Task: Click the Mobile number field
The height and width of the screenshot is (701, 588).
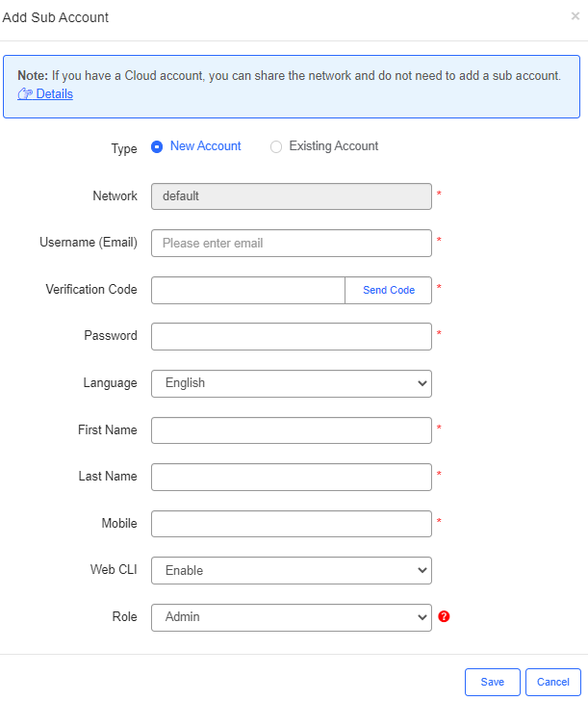Action: point(291,523)
